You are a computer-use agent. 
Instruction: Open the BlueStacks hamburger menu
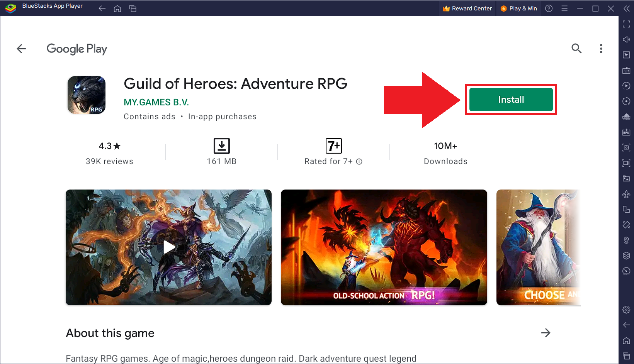click(x=564, y=8)
